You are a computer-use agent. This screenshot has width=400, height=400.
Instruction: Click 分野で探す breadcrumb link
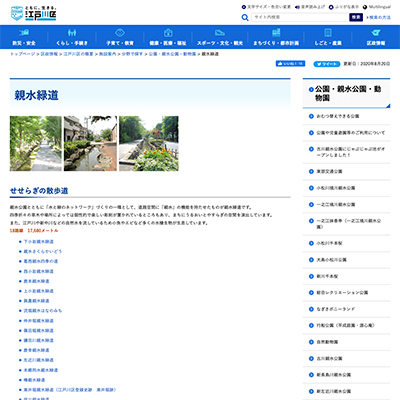[132, 54]
